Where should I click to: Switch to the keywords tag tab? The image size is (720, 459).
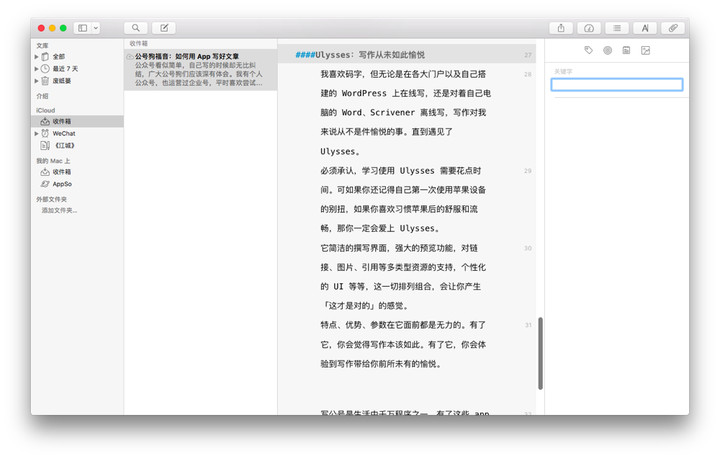click(x=589, y=50)
